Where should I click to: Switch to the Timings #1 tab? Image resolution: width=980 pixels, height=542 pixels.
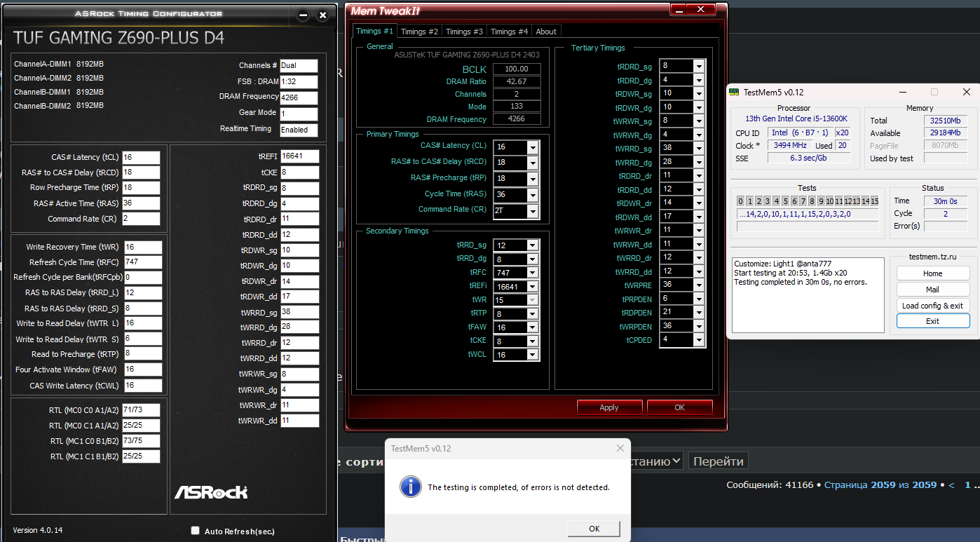(374, 31)
